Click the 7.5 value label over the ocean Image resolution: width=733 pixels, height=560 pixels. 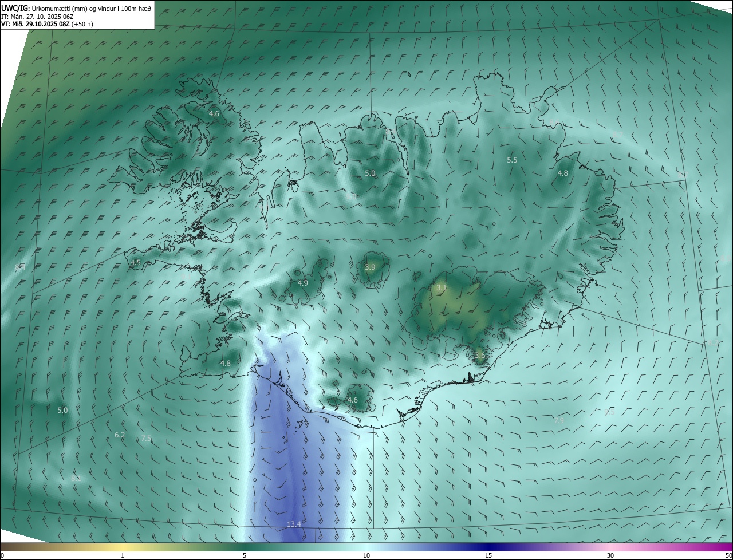146,439
